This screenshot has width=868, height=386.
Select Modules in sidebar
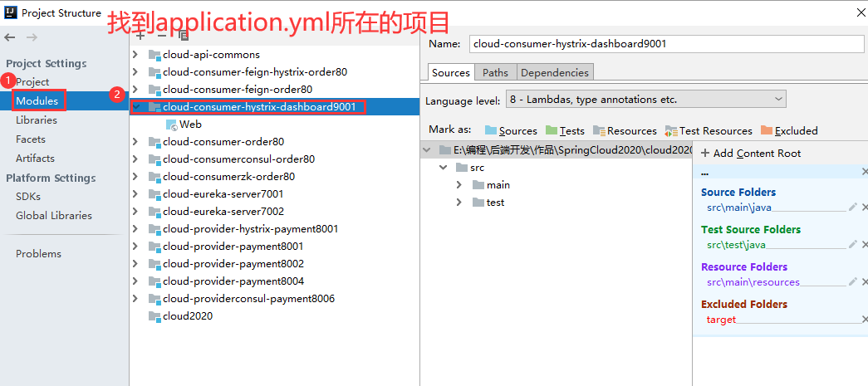37,101
